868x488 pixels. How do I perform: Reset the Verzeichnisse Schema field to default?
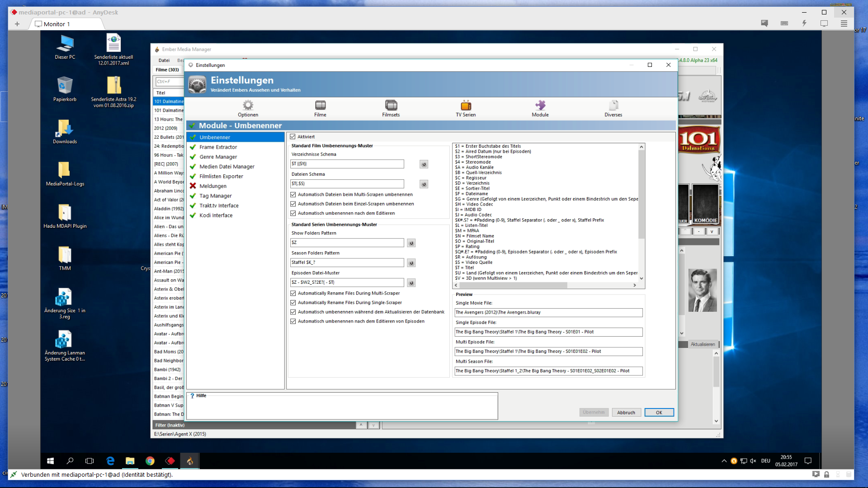coord(424,164)
